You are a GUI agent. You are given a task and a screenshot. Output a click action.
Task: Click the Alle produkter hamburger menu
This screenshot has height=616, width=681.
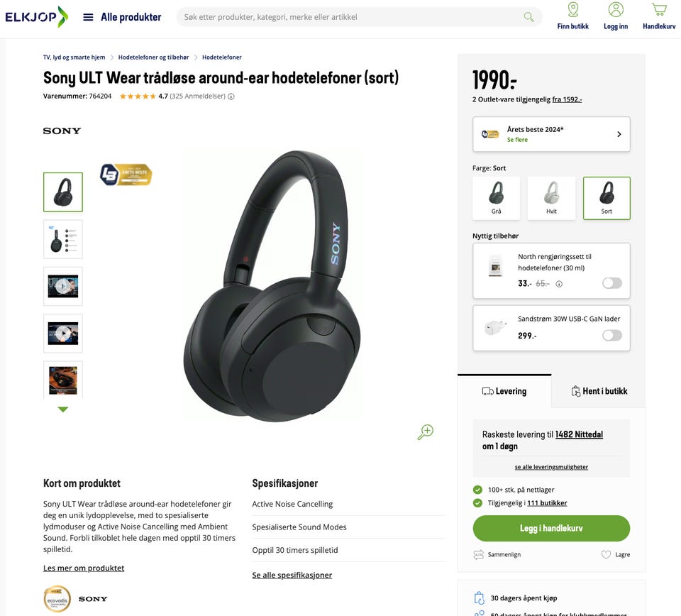[x=88, y=17]
